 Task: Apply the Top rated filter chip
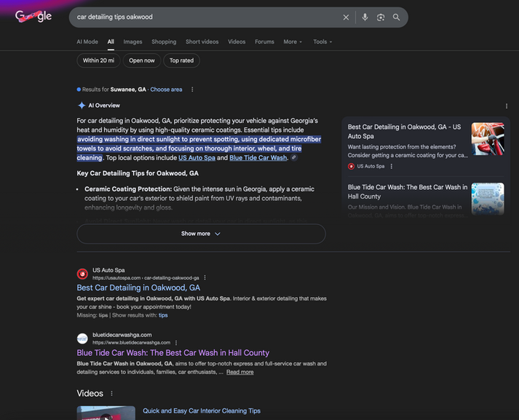click(x=181, y=60)
